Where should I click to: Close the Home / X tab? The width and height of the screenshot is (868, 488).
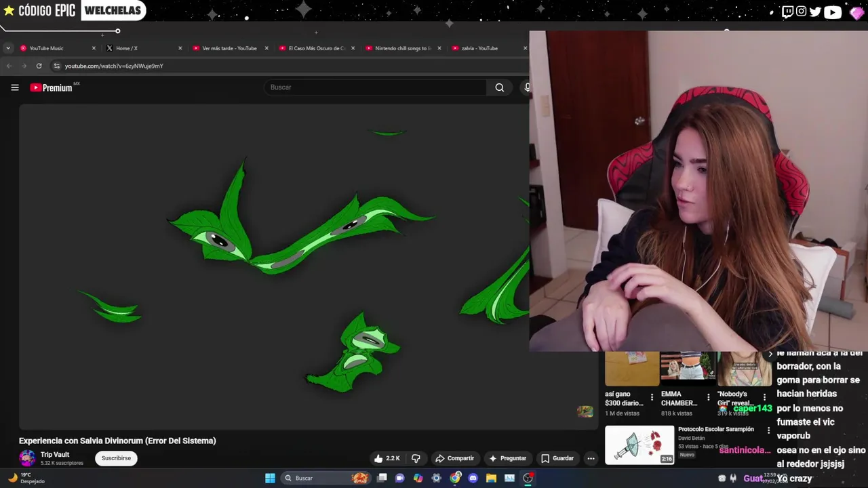pos(180,48)
